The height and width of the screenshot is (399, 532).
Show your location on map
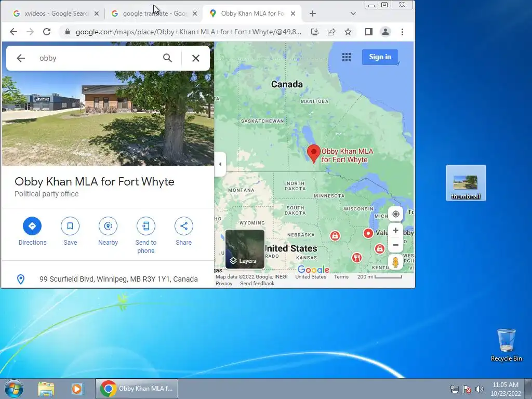[395, 214]
